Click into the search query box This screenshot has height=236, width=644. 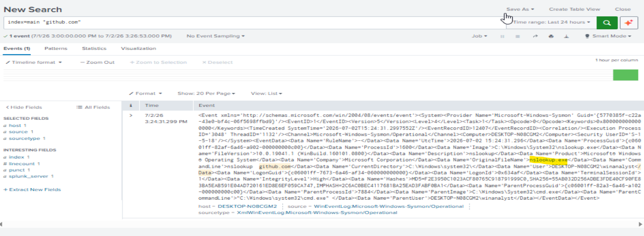255,22
